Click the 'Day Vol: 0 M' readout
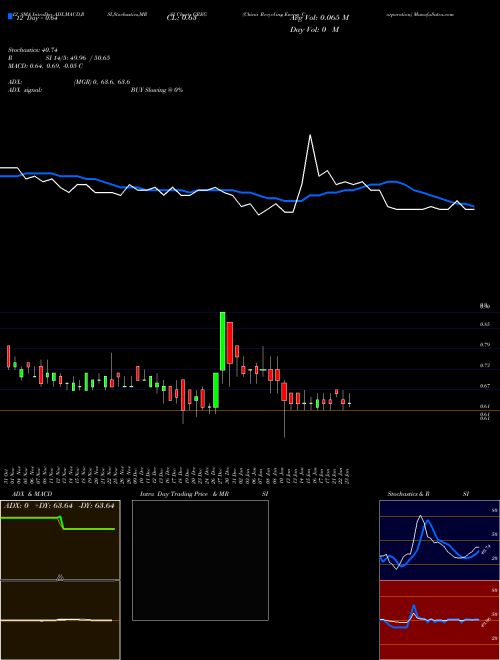Screen dimensions: 500x660 coord(314,30)
